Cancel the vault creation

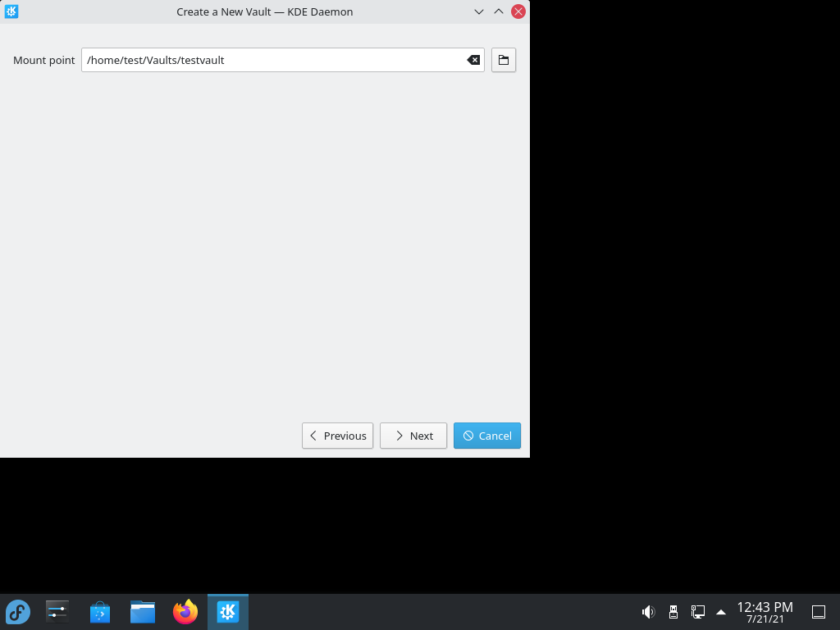(487, 436)
